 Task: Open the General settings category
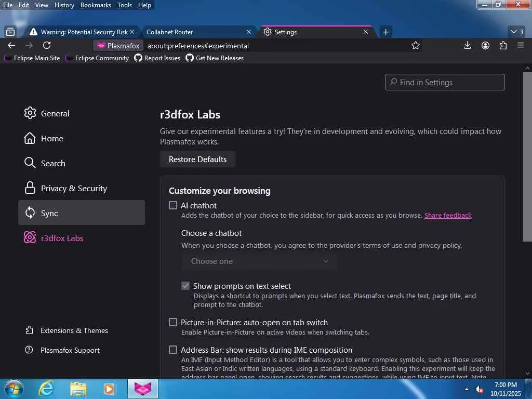[x=82, y=113]
